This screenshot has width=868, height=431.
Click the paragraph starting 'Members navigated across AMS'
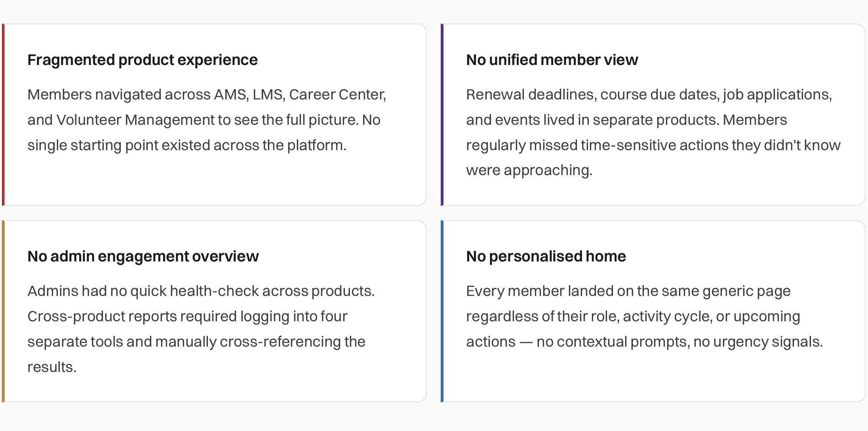click(207, 120)
